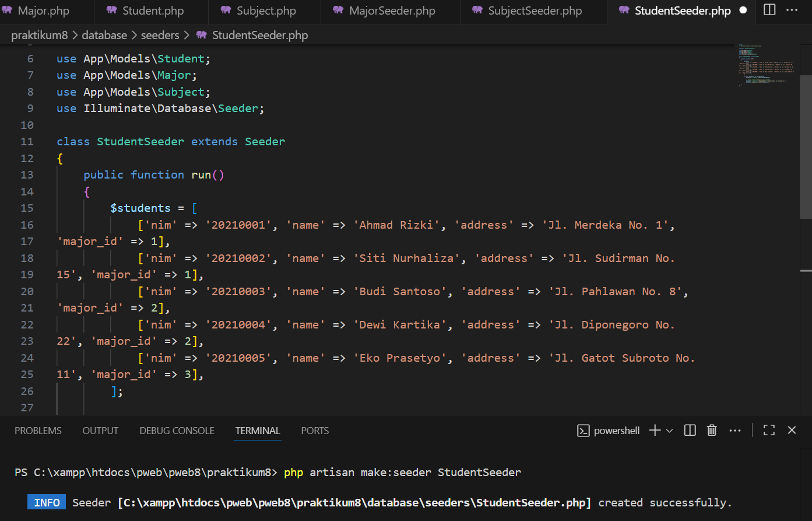Click 'Subject' in the use App\Models\Subject line
812x521 pixels.
[x=181, y=92]
